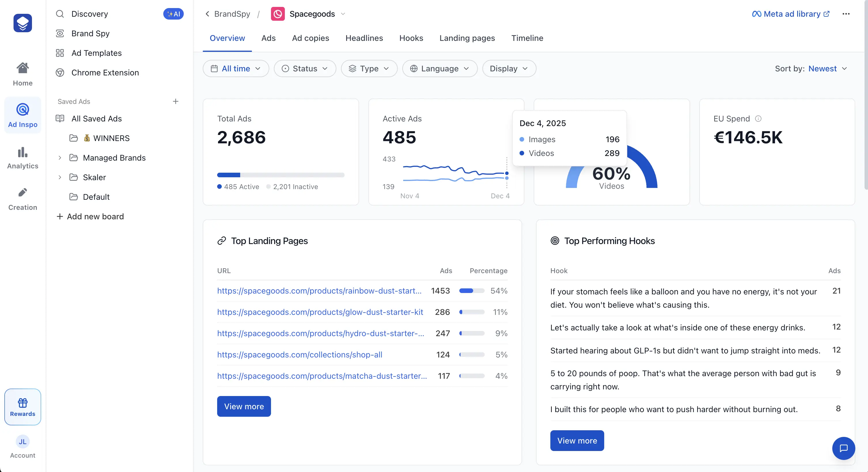
Task: Open the Language filter dropdown
Action: pyautogui.click(x=440, y=68)
